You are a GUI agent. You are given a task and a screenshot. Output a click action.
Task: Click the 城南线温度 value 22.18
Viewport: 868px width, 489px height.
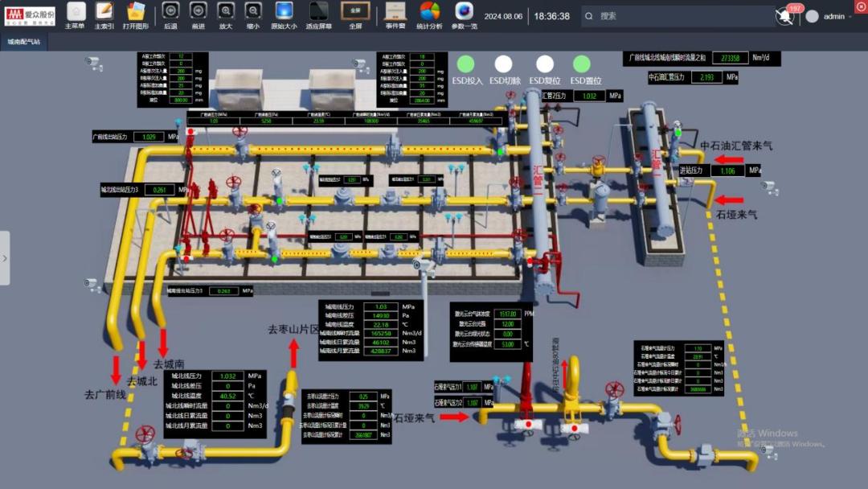pos(381,324)
